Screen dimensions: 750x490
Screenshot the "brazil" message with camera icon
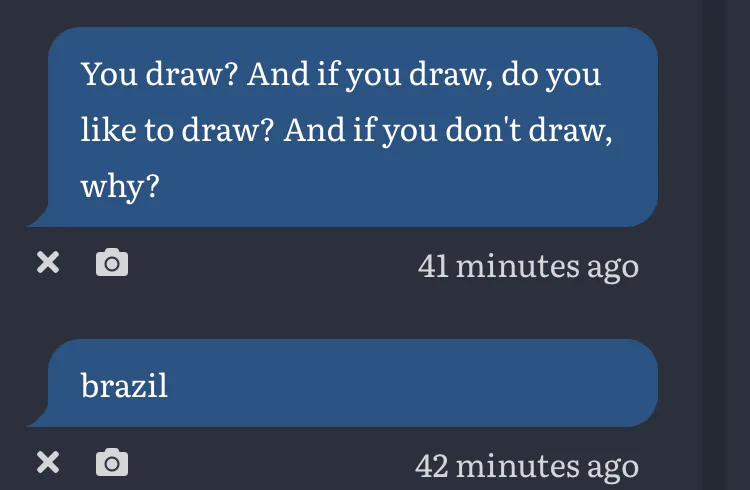(x=111, y=462)
